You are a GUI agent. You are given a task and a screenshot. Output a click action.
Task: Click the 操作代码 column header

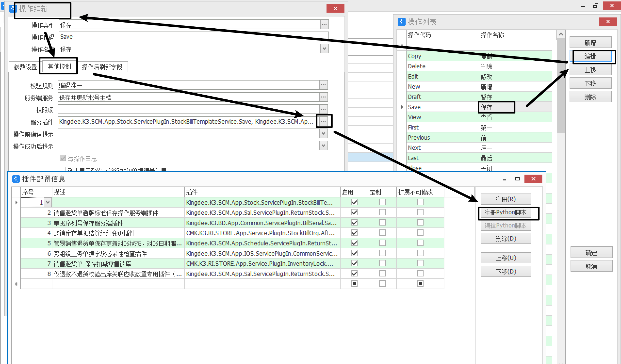point(443,35)
